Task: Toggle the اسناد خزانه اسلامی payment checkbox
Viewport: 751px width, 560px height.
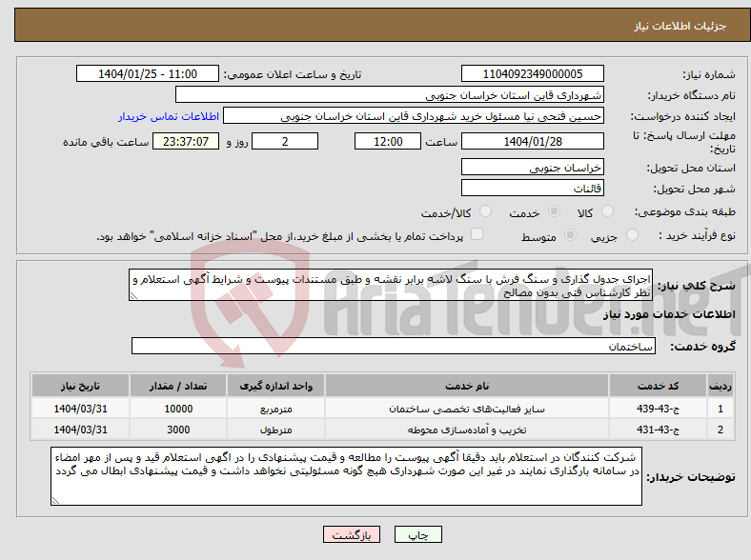Action: pos(477,234)
